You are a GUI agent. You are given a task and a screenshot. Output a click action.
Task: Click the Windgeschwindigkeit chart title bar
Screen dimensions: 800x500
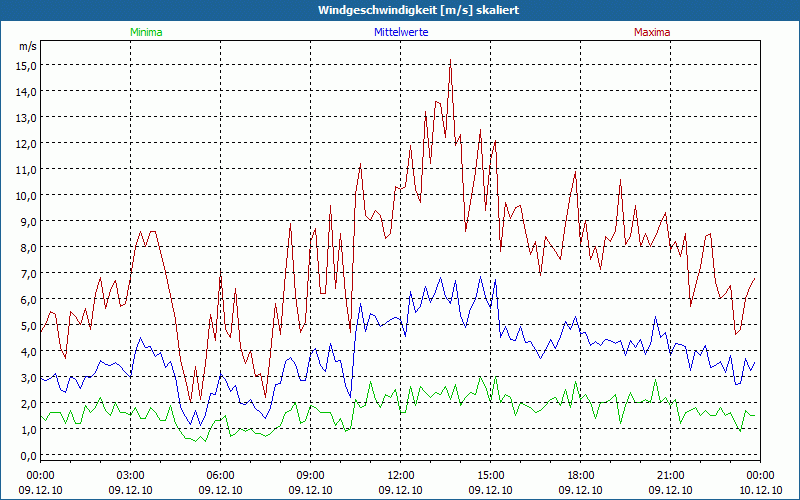pyautogui.click(x=400, y=10)
